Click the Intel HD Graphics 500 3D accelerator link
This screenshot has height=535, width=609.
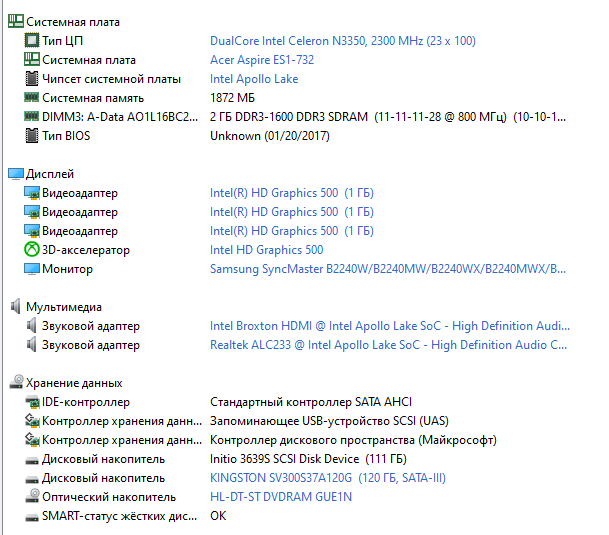coord(266,250)
